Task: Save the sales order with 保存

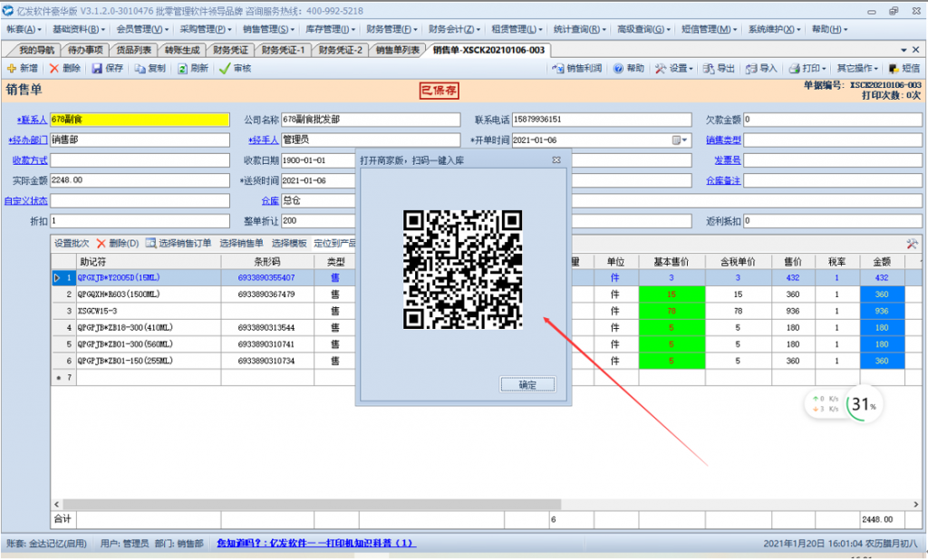Action: [x=107, y=69]
